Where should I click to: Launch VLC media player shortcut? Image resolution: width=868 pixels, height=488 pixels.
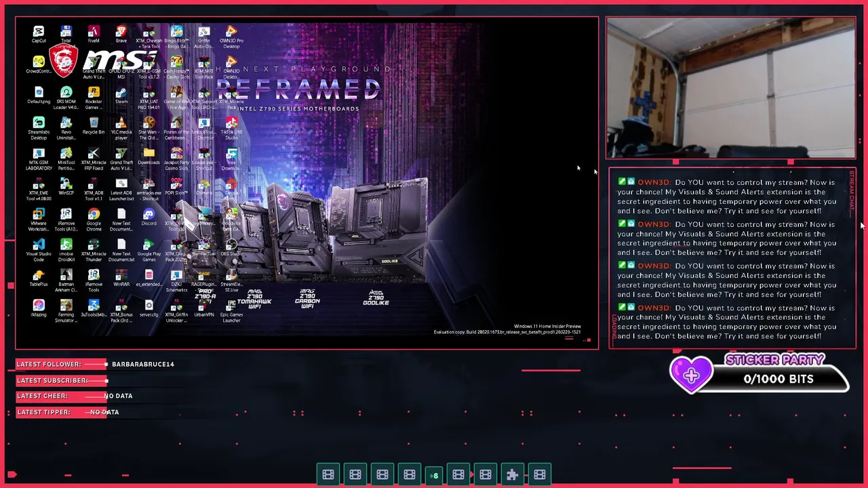(121, 129)
